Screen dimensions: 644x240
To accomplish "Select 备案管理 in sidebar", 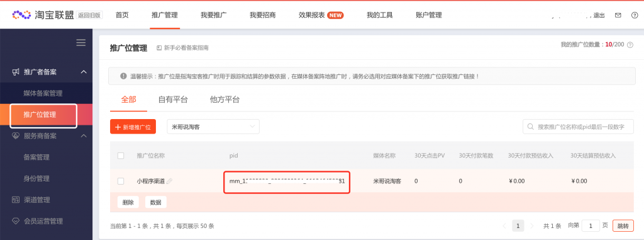I will (x=36, y=157).
